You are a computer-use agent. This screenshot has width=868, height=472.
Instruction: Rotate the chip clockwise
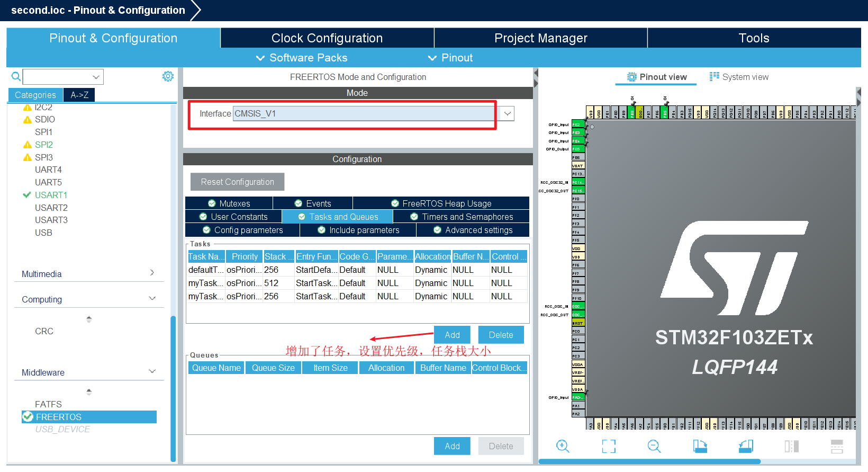click(x=700, y=446)
